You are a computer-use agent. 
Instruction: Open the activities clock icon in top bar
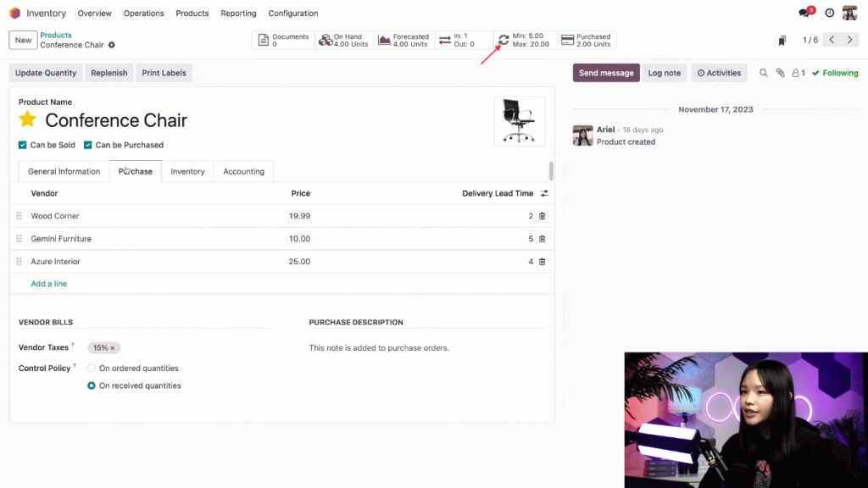(829, 13)
